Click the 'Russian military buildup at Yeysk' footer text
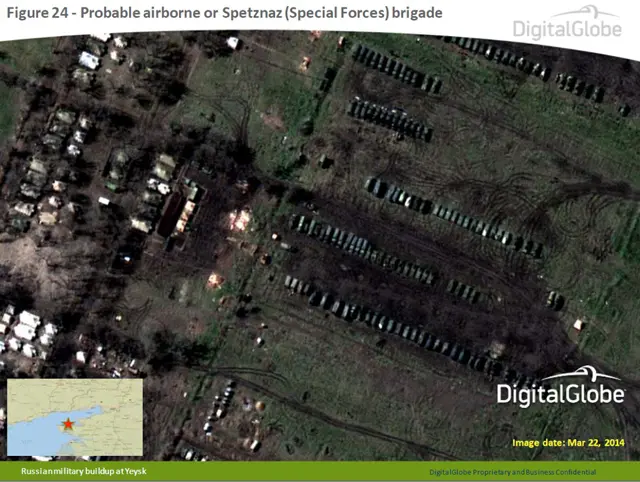The height and width of the screenshot is (482, 640). [x=84, y=471]
